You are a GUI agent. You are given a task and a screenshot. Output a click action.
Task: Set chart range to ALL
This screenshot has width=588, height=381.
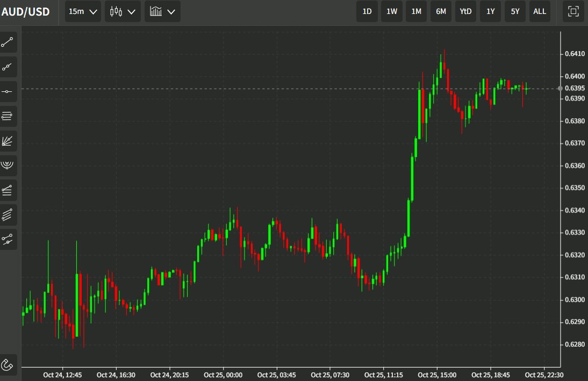coord(540,12)
